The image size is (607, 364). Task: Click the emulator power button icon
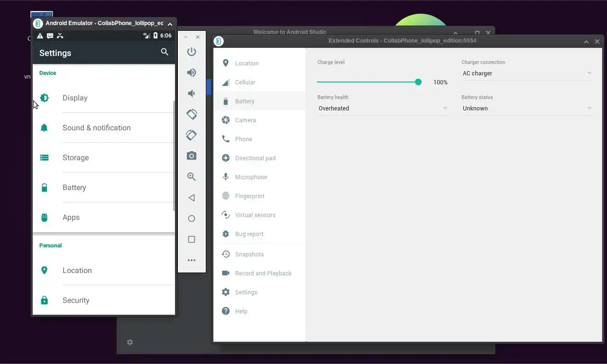coord(192,52)
